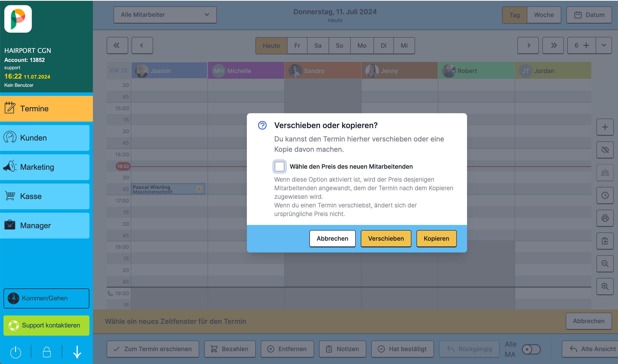Open the Alle Mitarbeiter dropdown

pyautogui.click(x=165, y=15)
